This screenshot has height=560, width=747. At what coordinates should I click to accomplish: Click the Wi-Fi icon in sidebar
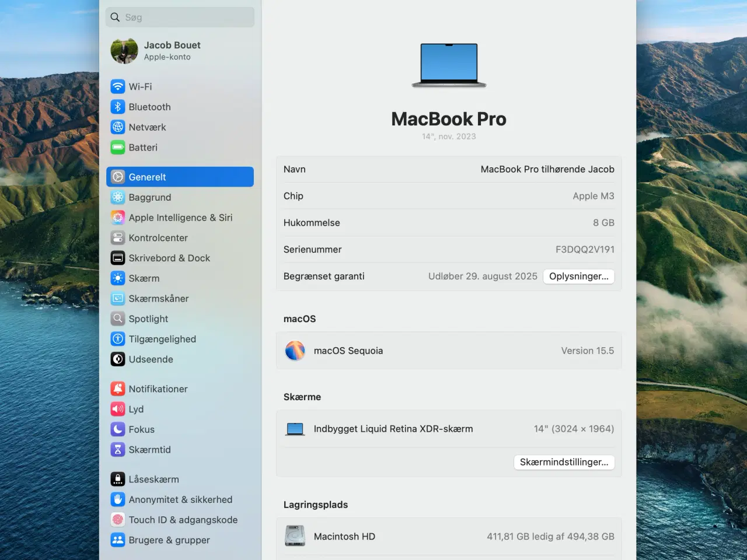118,86
